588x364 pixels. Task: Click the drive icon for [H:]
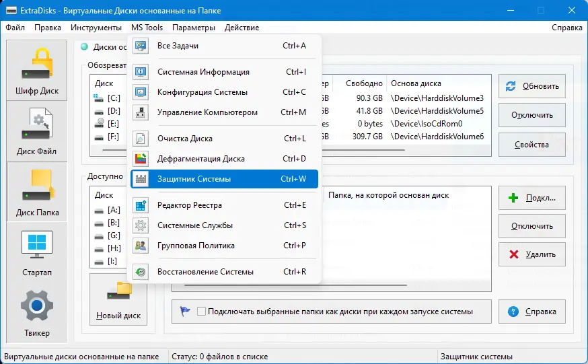point(99,248)
